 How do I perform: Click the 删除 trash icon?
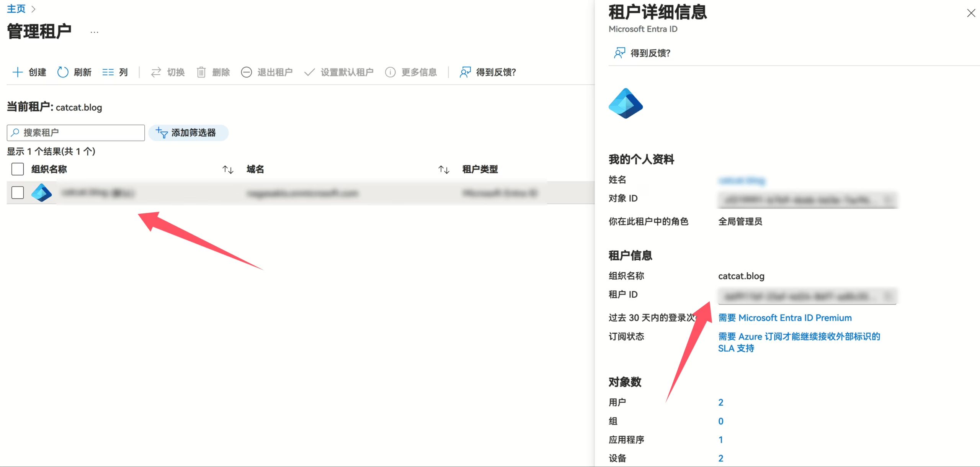(x=201, y=72)
